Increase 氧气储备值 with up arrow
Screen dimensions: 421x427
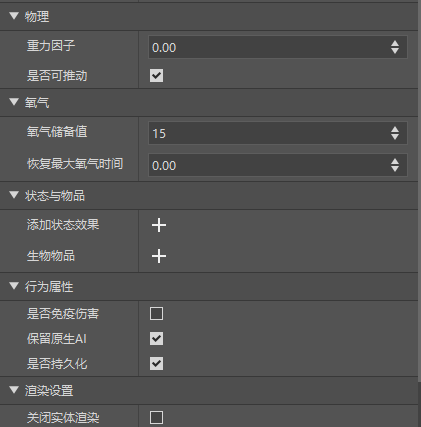point(395,130)
